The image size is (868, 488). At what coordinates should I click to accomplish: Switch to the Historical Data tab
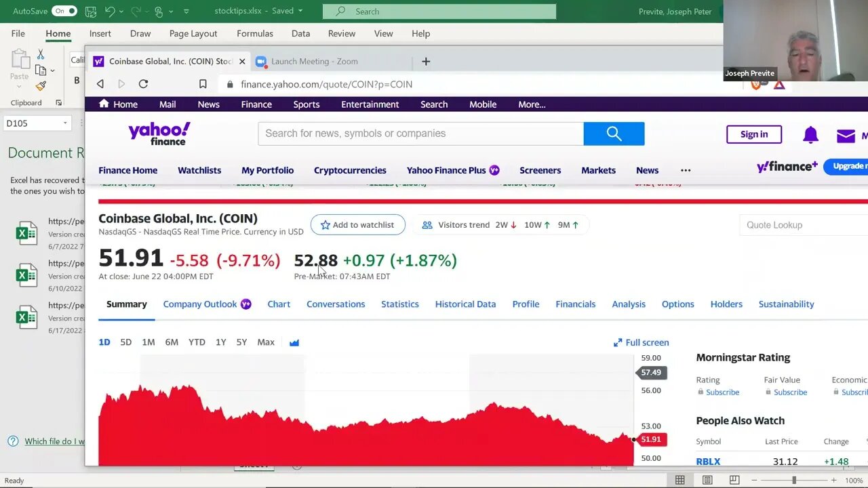point(465,304)
